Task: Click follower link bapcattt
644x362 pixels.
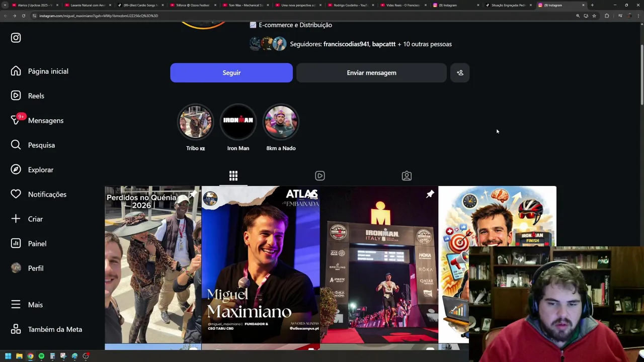Action: [x=384, y=44]
